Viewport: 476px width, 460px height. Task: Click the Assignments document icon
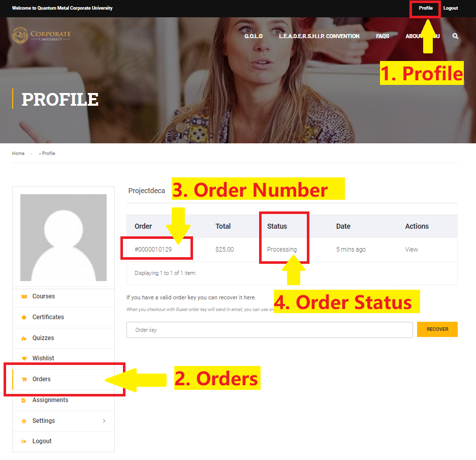pos(24,400)
